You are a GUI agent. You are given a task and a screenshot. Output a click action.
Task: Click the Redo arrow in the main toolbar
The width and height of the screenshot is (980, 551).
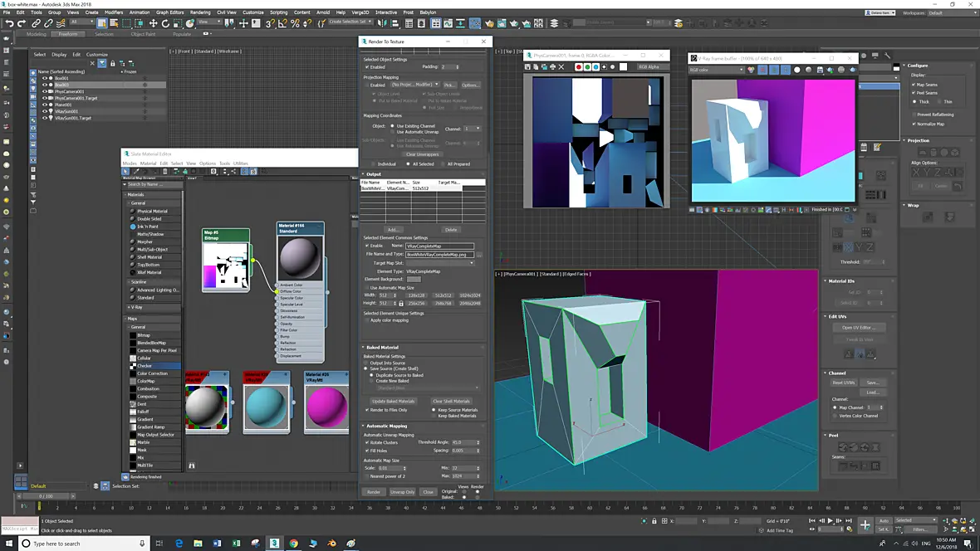(22, 23)
